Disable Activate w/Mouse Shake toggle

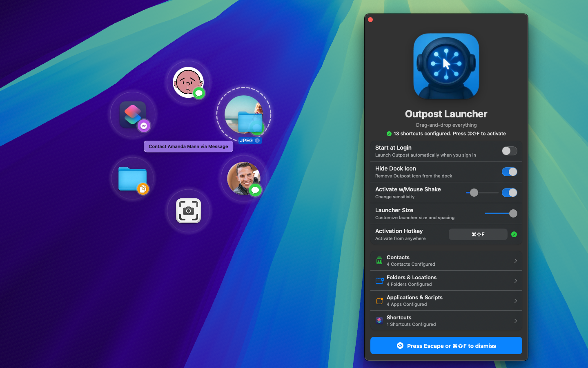coord(509,193)
